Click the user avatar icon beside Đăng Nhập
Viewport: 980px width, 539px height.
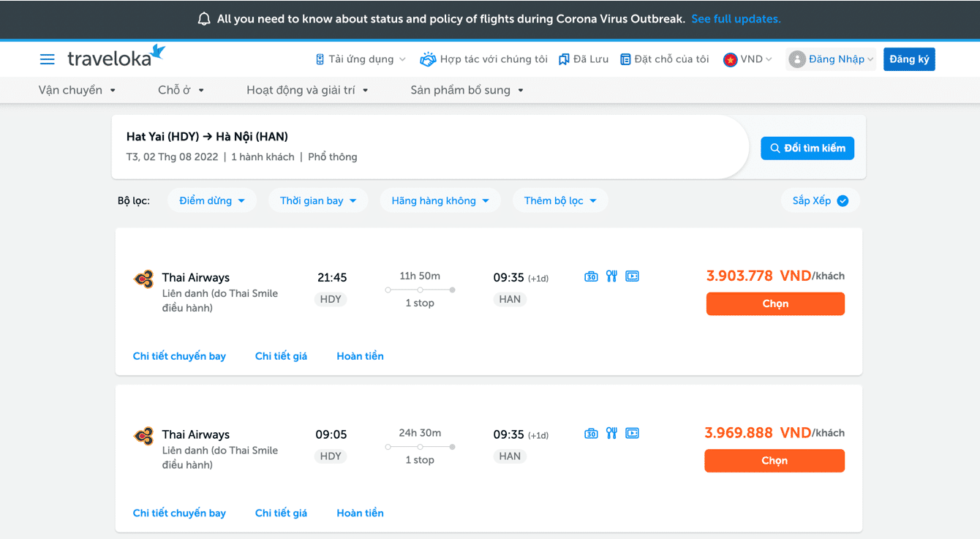click(x=797, y=59)
